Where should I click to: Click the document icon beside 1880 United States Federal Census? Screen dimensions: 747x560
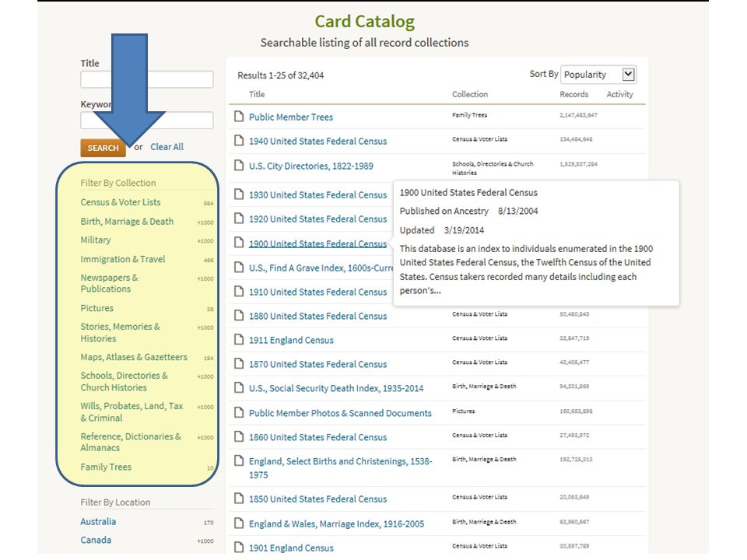click(239, 315)
